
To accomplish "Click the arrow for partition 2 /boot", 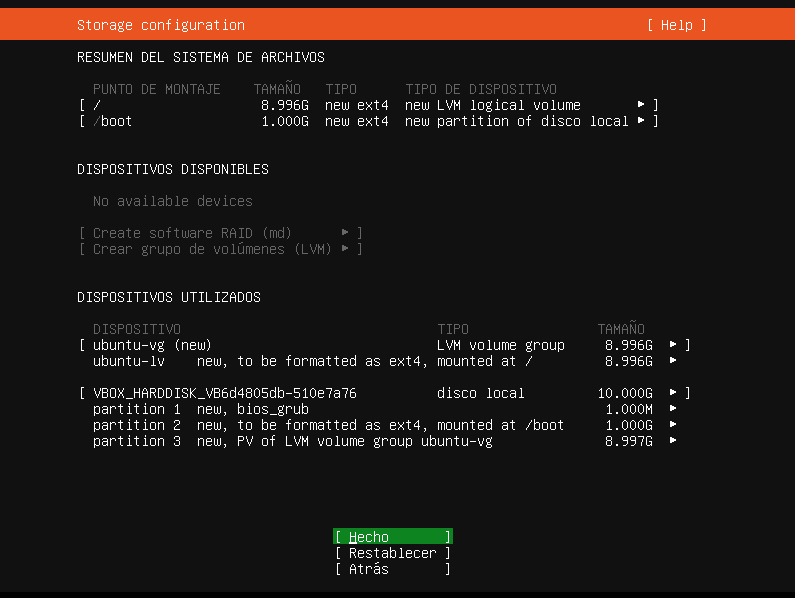I will (674, 425).
